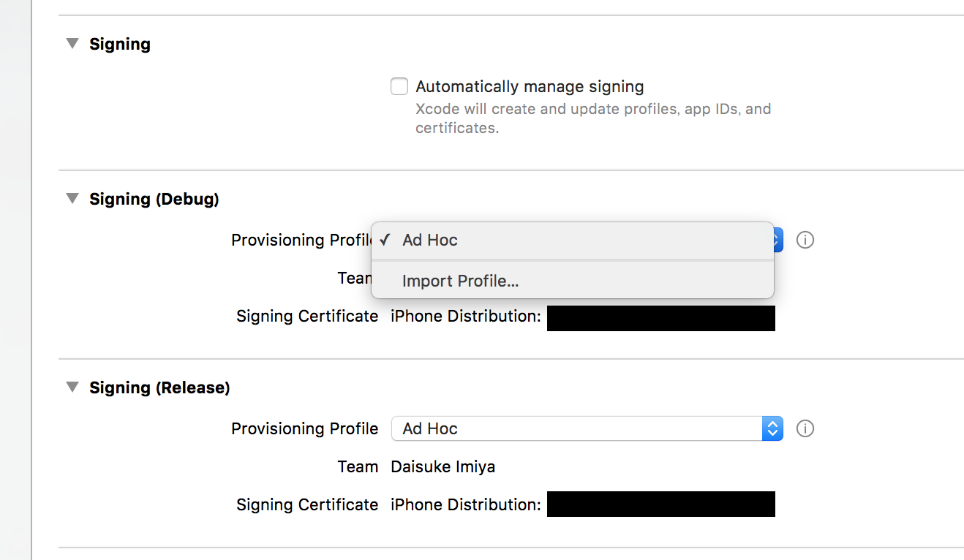This screenshot has width=964, height=560.
Task: Click the Signing (Release) section heading
Action: (159, 387)
